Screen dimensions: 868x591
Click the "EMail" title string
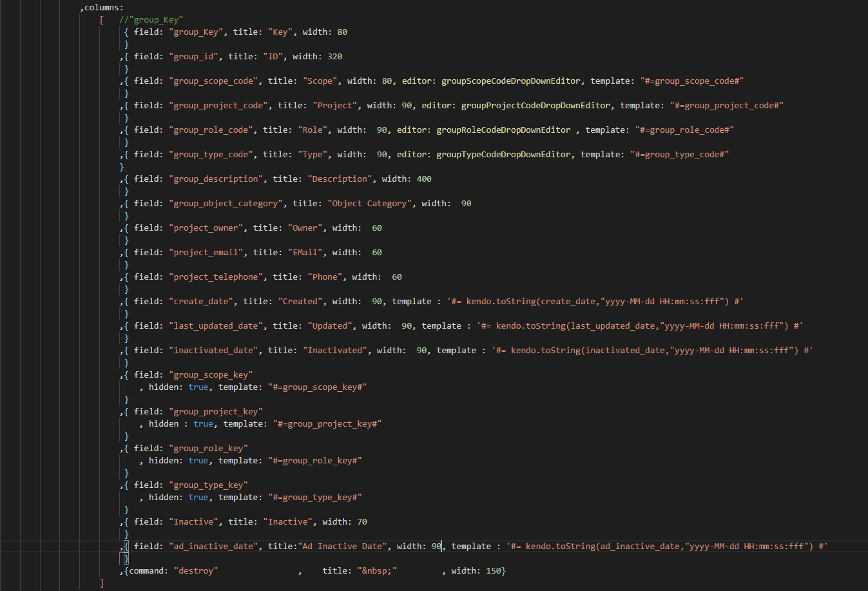[x=305, y=253]
